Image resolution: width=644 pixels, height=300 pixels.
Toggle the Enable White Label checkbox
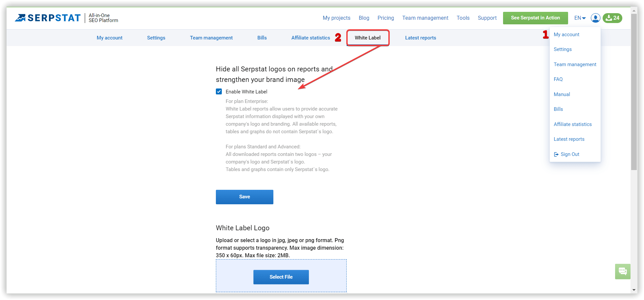219,91
